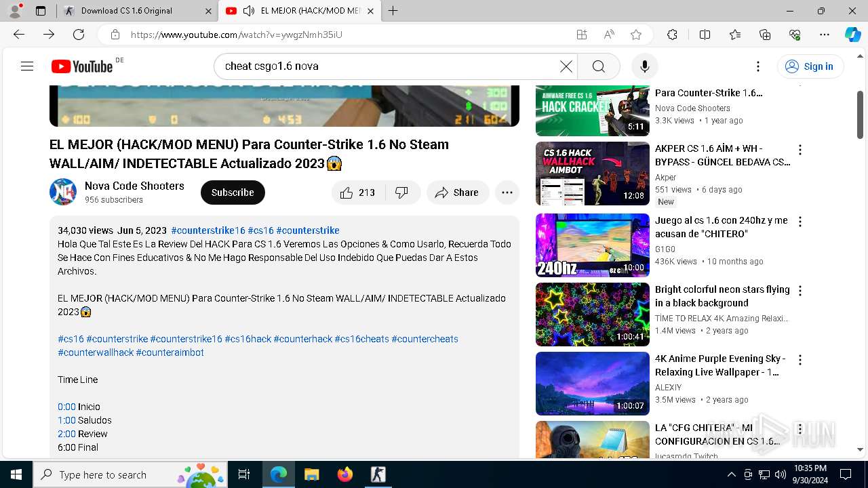Open the Read aloud icon in address bar
The width and height of the screenshot is (868, 488).
(x=609, y=35)
